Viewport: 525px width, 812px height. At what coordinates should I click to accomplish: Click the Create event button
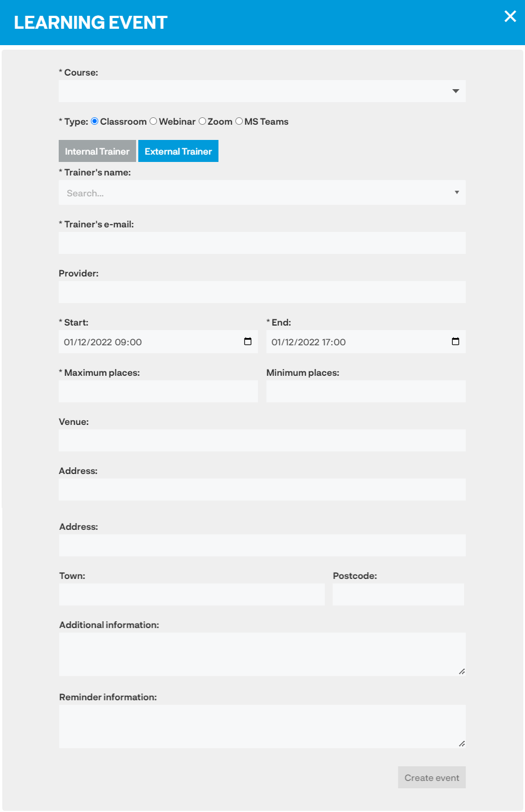[432, 778]
